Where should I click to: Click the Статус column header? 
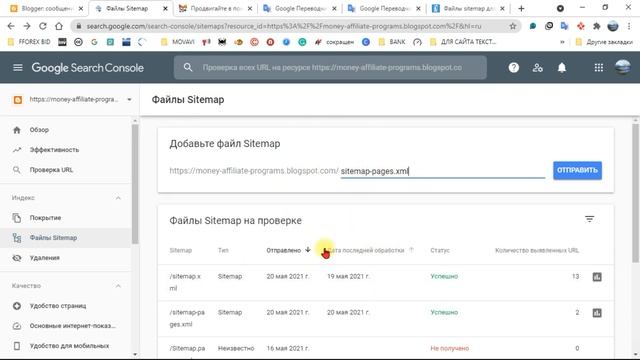pyautogui.click(x=440, y=250)
